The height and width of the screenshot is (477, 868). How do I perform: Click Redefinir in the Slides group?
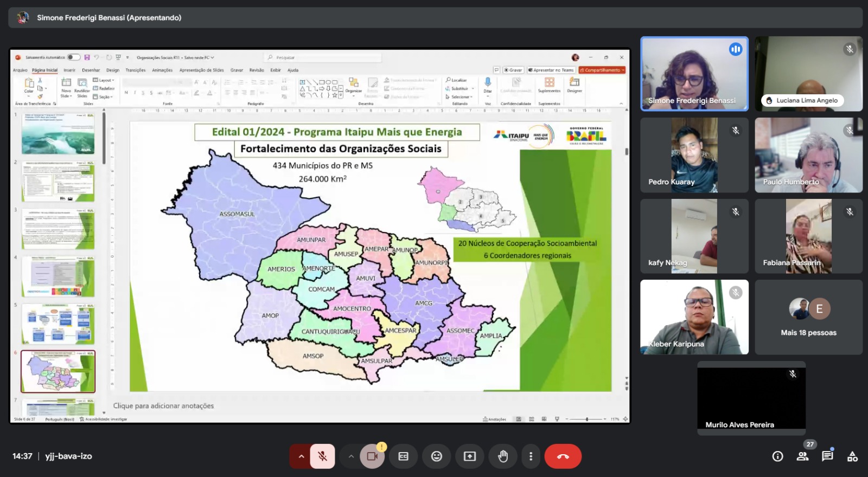104,88
